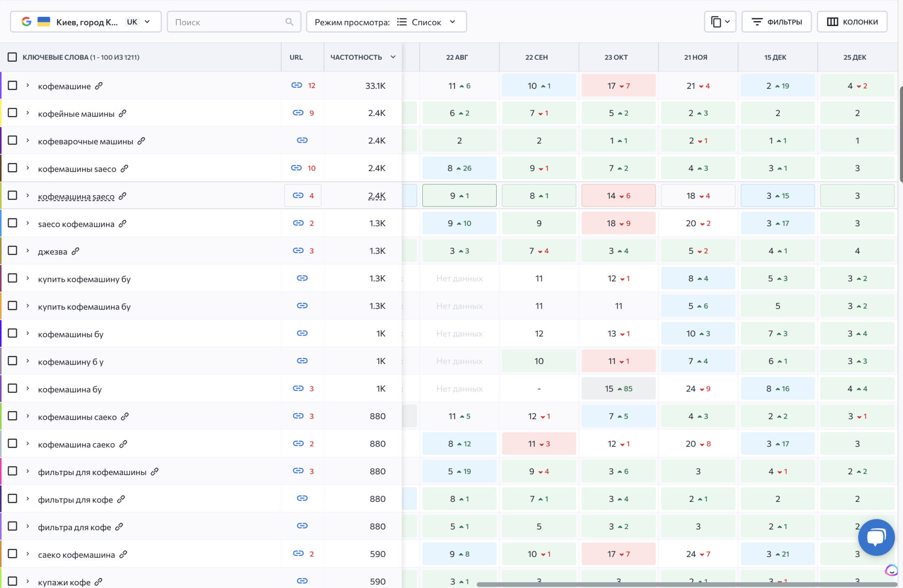
Task: Open URL link icon for кофемашины бу row
Action: 302,334
